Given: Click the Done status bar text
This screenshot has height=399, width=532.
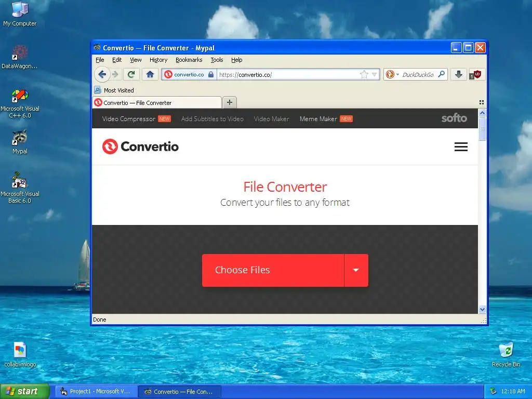Looking at the screenshot, I should point(99,320).
